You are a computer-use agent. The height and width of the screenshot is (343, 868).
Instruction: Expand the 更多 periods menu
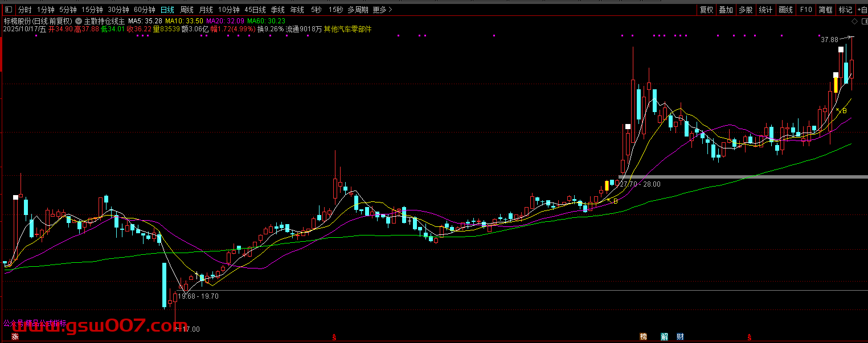[x=383, y=10]
